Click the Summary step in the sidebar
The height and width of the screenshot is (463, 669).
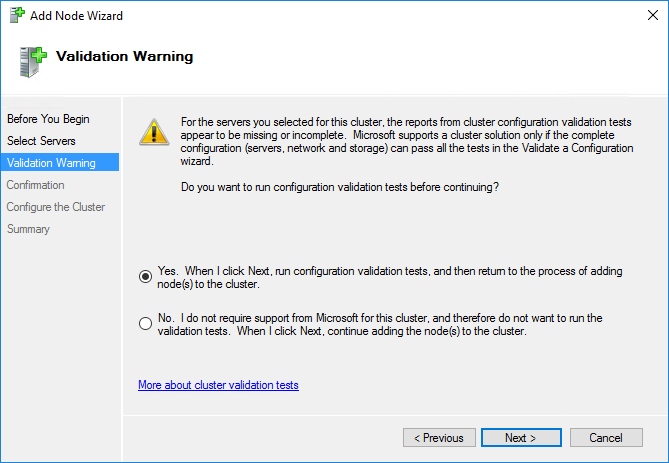[28, 229]
